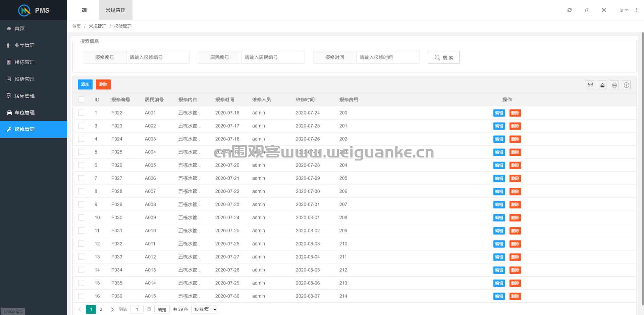The height and width of the screenshot is (315, 644).
Task: Check the row for P026
Action: [x=81, y=165]
